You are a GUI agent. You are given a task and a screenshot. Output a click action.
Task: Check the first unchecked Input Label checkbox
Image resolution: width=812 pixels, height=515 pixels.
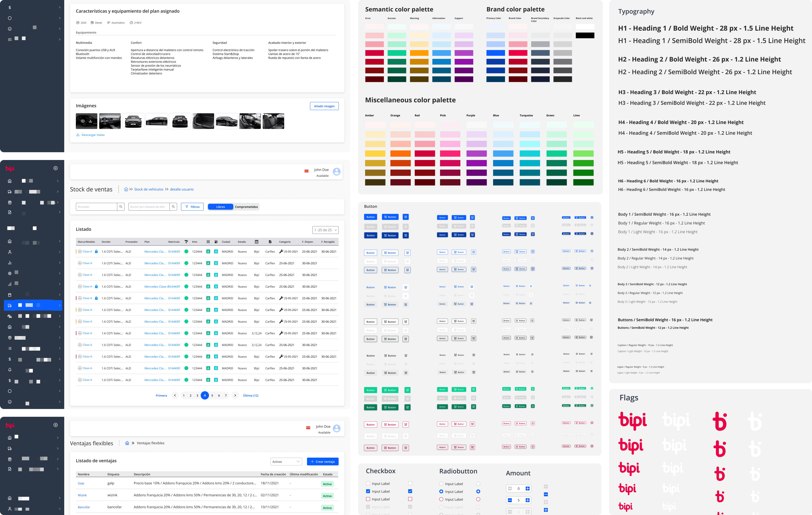click(x=368, y=483)
